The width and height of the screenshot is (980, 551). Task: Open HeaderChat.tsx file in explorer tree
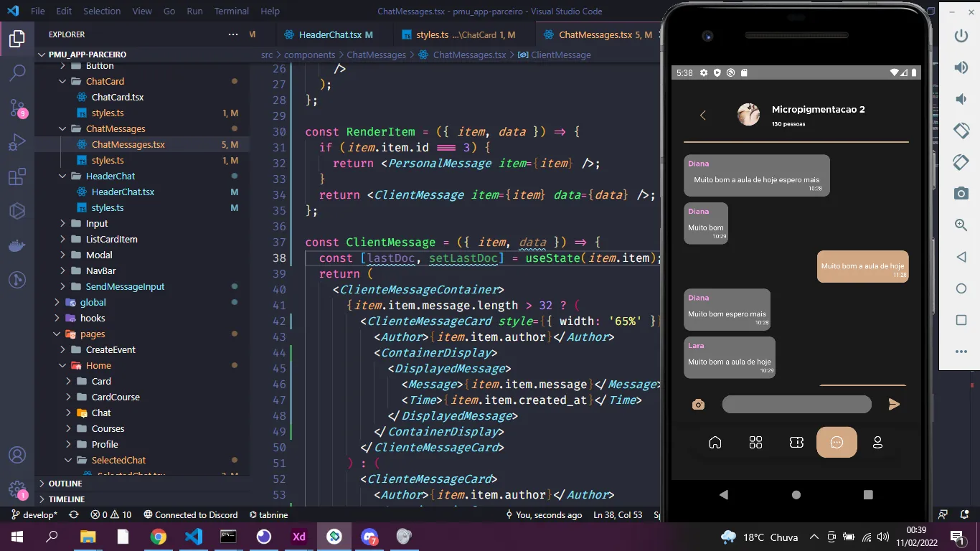tap(123, 192)
